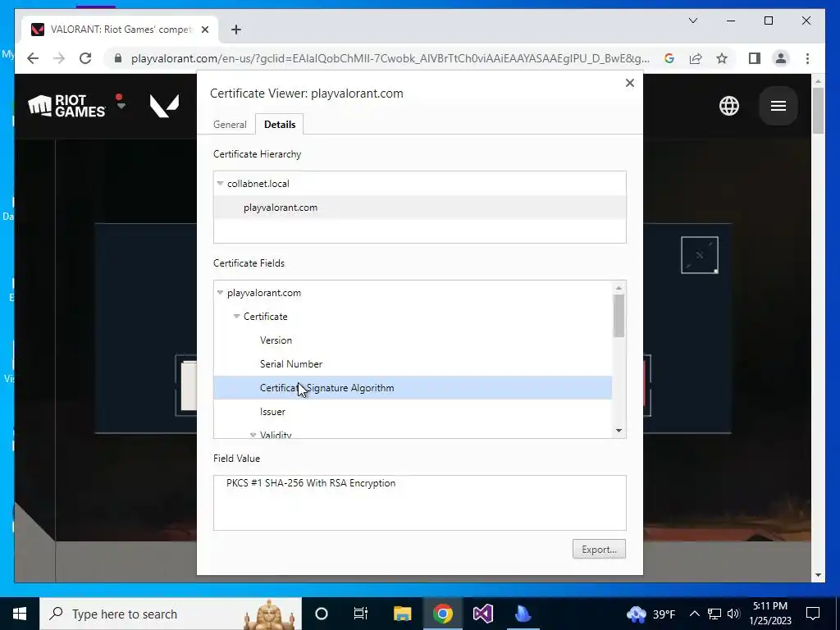Screen dimensions: 840x630
Task: Open the Chrome three-dot menu
Action: pos(807,58)
